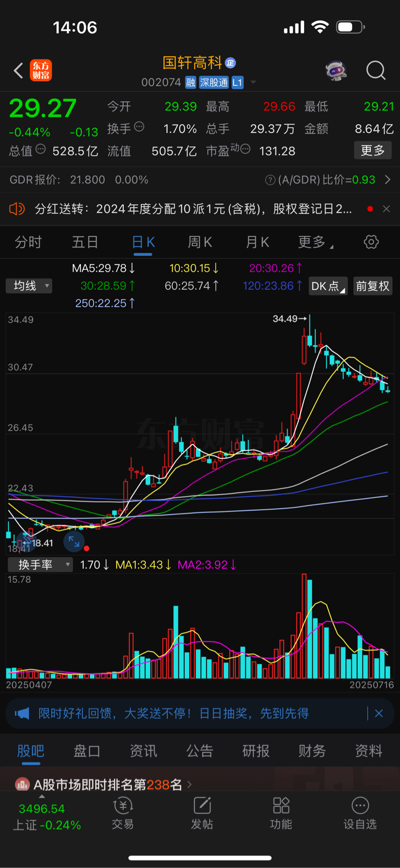Tap the MA5:29.78 value

click(x=104, y=268)
